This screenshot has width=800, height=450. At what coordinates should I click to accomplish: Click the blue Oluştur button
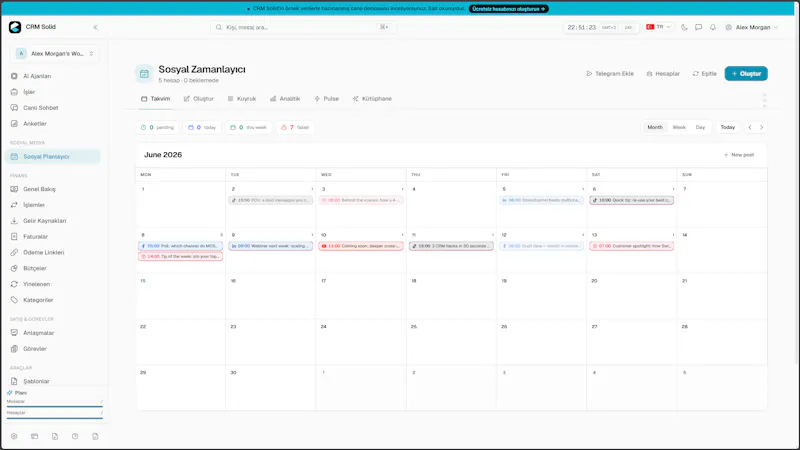coord(746,73)
